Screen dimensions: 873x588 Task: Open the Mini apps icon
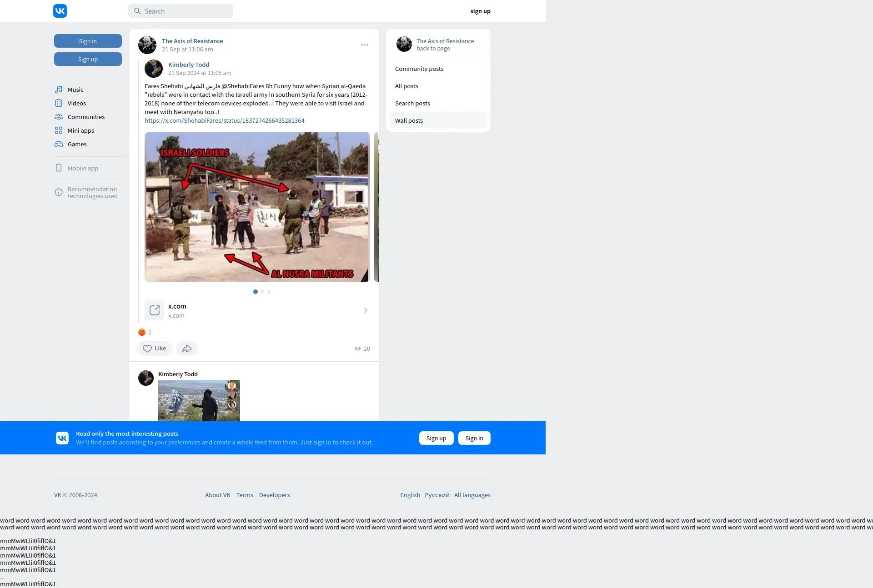[59, 130]
